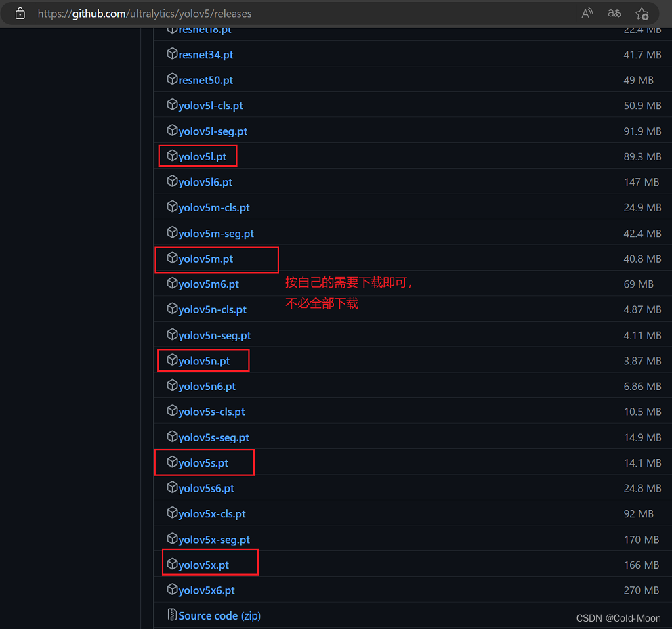Image resolution: width=672 pixels, height=629 pixels.
Task: Click the package icon beside yolov5l6.pt
Action: (x=172, y=181)
